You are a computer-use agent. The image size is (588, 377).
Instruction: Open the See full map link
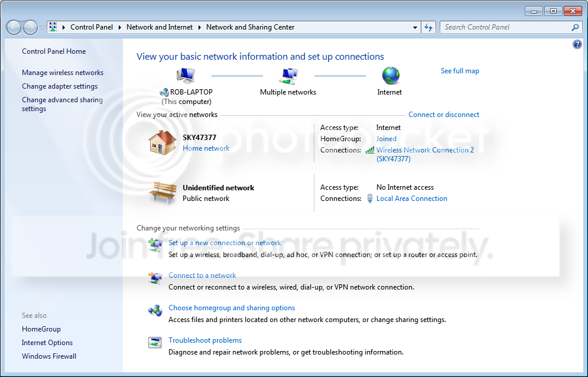point(460,70)
